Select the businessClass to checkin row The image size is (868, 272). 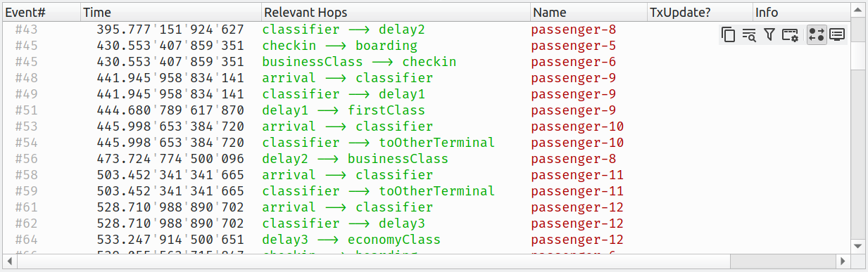tap(426, 62)
